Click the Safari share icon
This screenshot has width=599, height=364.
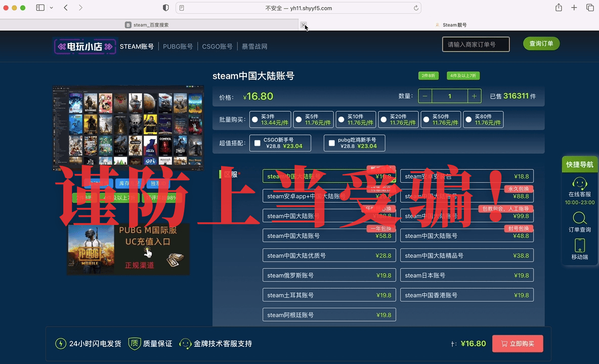pos(558,8)
